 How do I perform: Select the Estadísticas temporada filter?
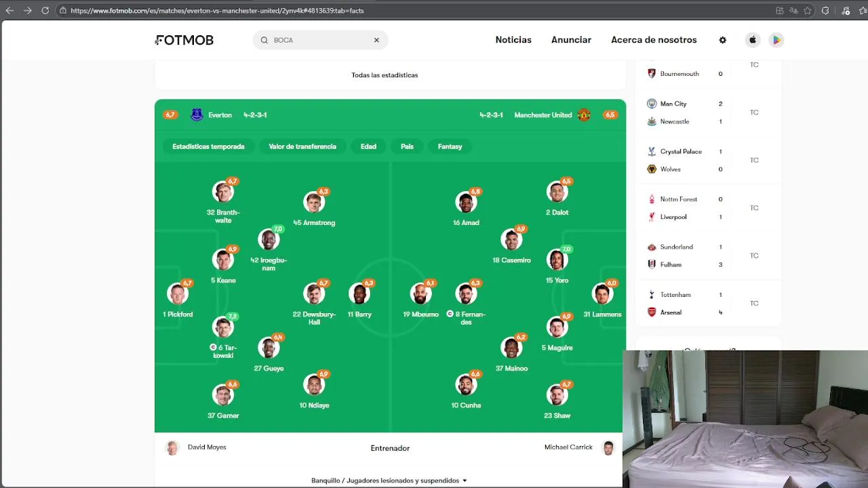208,146
